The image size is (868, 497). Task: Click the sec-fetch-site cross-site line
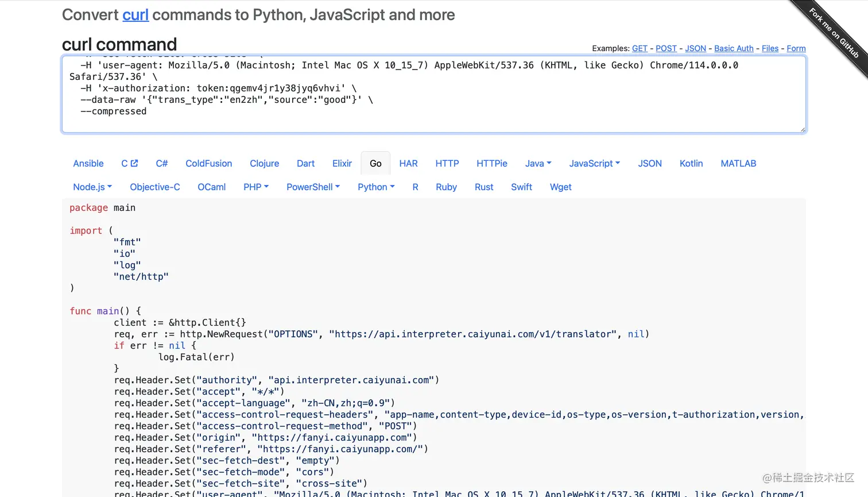241,483
